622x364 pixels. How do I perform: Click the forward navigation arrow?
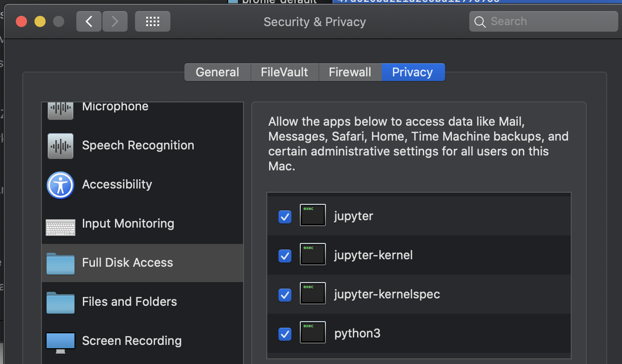[115, 21]
